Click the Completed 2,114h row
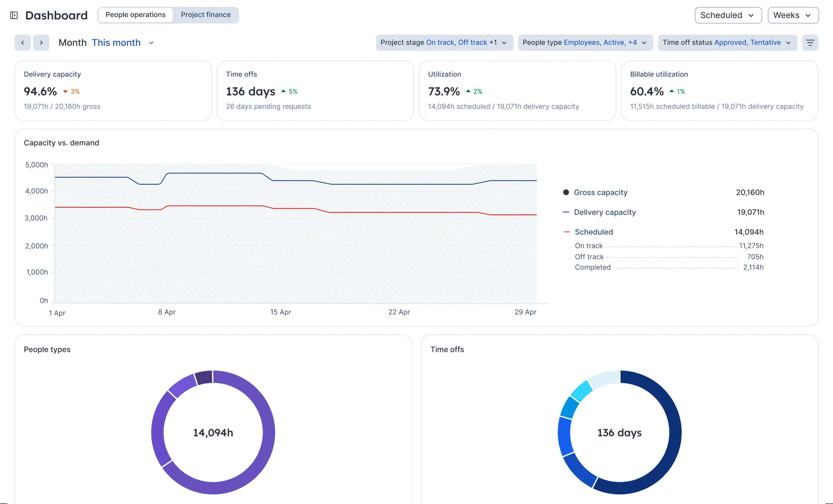This screenshot has width=833, height=504. click(669, 267)
